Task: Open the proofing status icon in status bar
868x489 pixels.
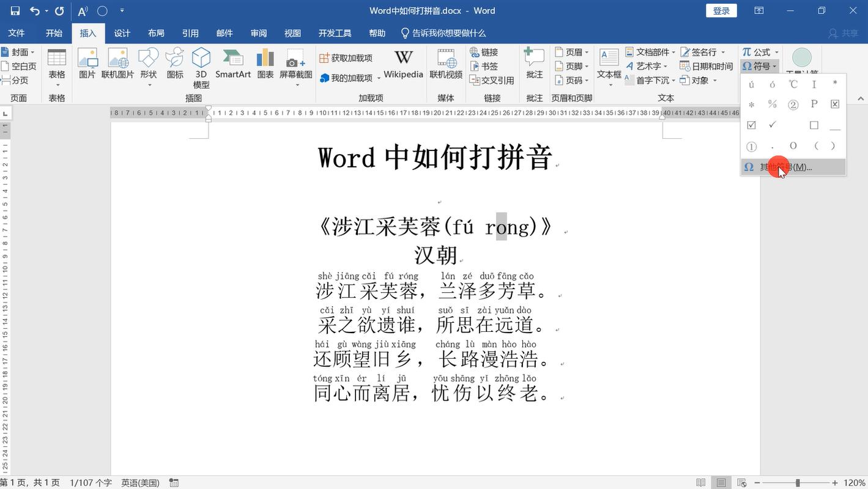Action: (x=174, y=483)
